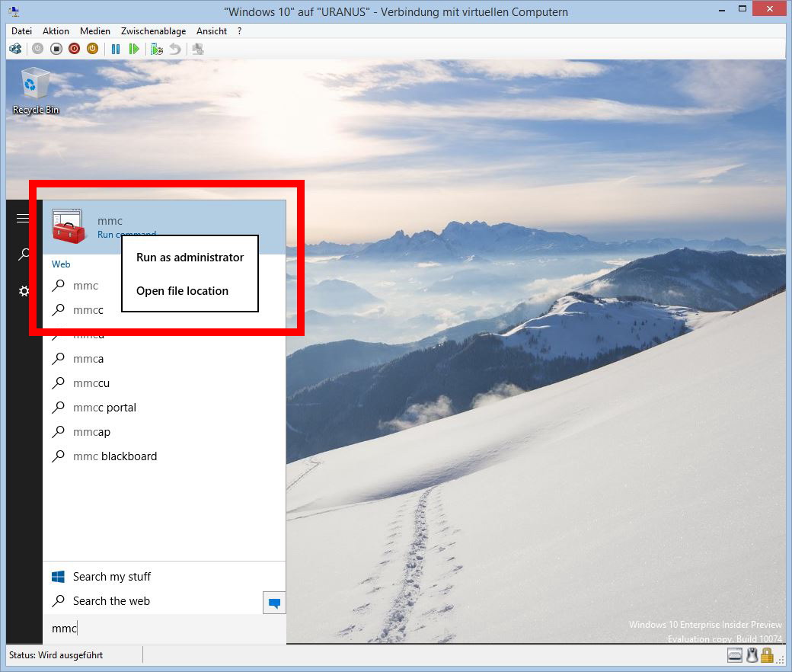Click the orange Save state icon
This screenshot has width=792, height=672.
(92, 49)
